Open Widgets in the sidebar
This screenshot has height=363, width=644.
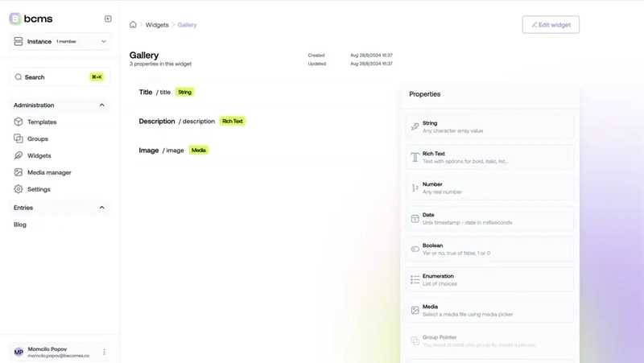pyautogui.click(x=39, y=155)
